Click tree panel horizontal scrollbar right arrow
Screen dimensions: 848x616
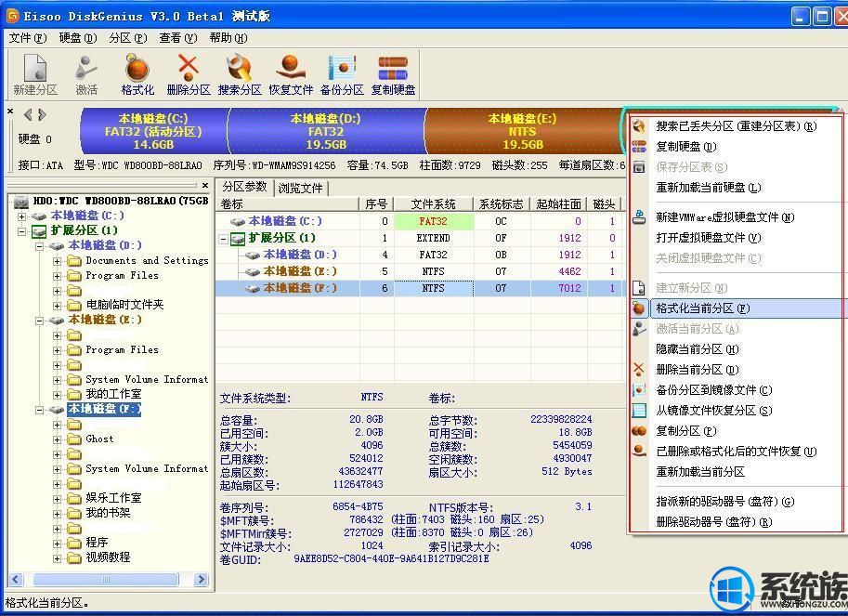click(201, 580)
